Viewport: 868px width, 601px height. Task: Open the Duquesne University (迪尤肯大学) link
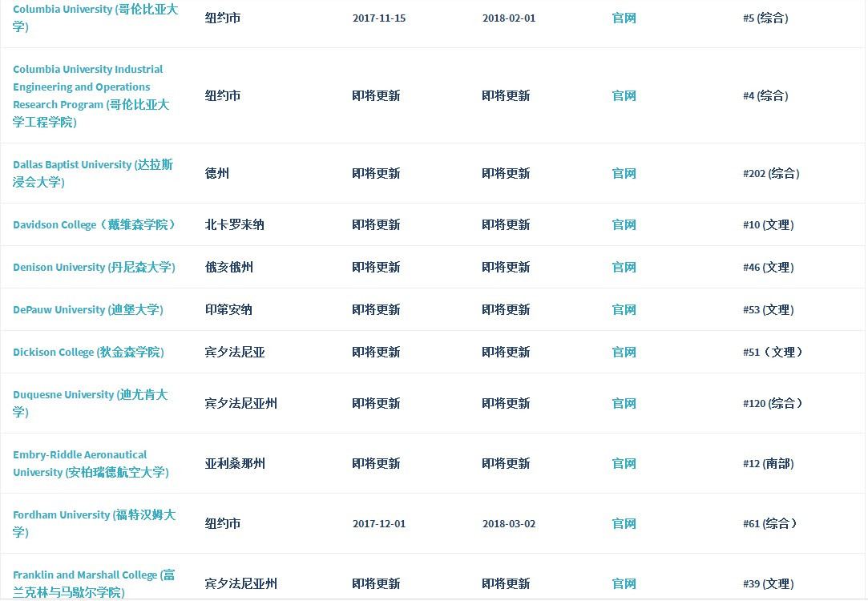[x=91, y=403]
